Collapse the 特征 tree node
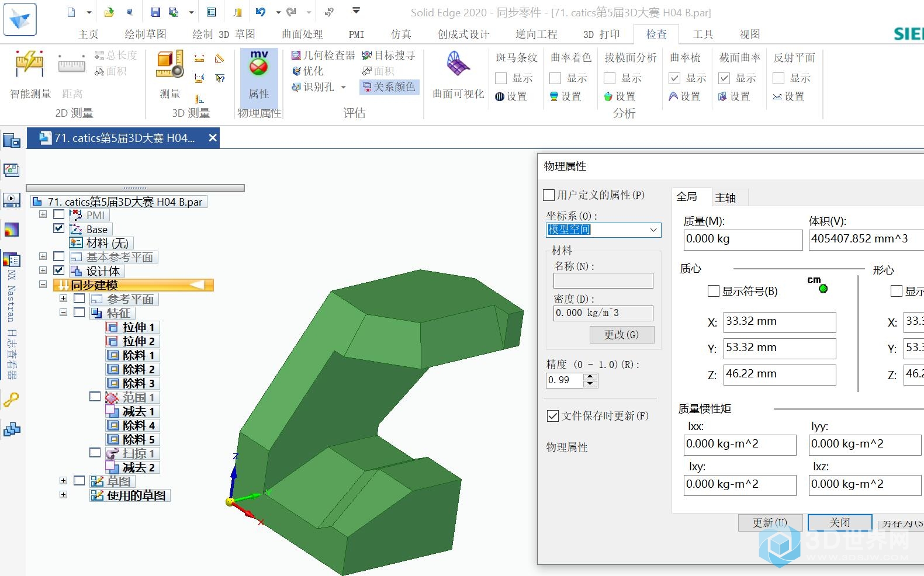The height and width of the screenshot is (576, 924). coord(63,312)
